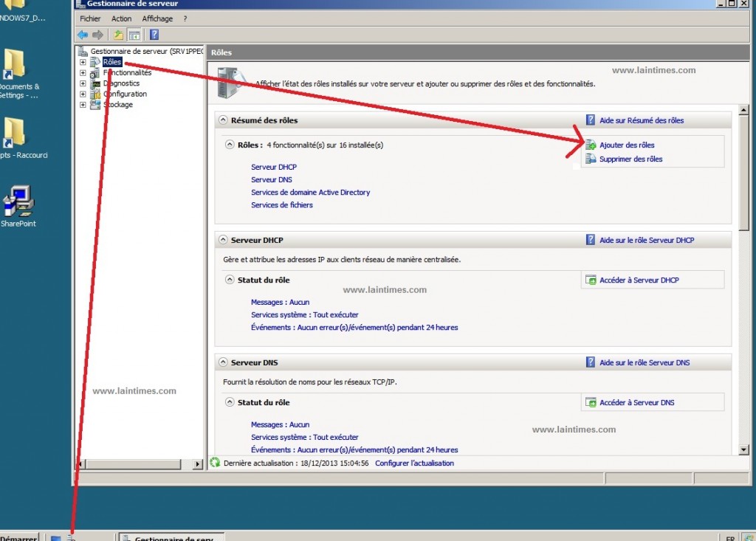Collapse the Rôles 4 fonctionnalité(s) subsection
756x541 pixels.
tap(230, 144)
